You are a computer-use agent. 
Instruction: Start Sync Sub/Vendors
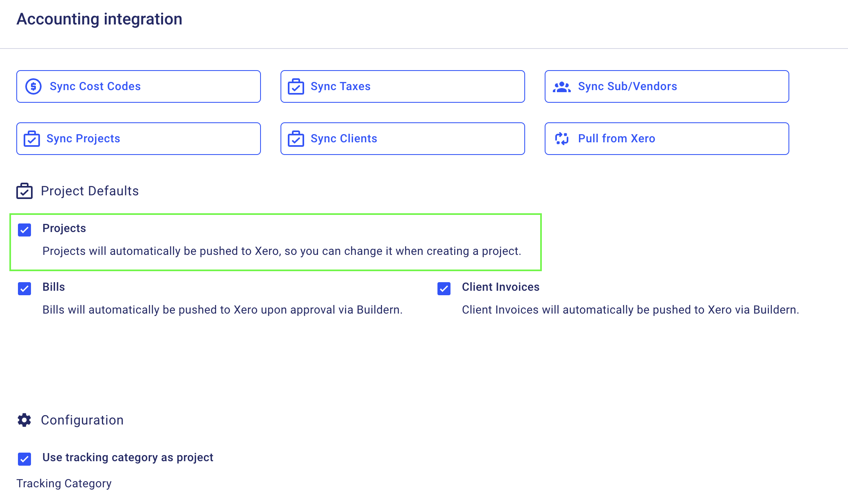pos(667,86)
